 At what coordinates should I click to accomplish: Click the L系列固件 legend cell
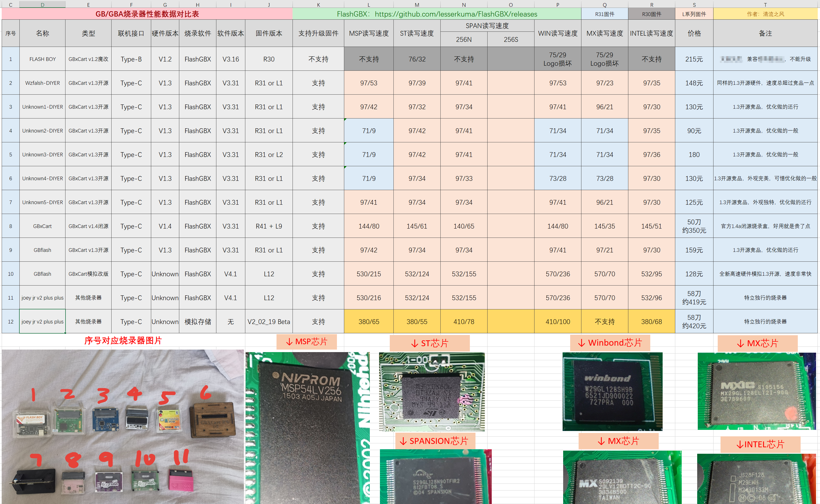coord(694,14)
